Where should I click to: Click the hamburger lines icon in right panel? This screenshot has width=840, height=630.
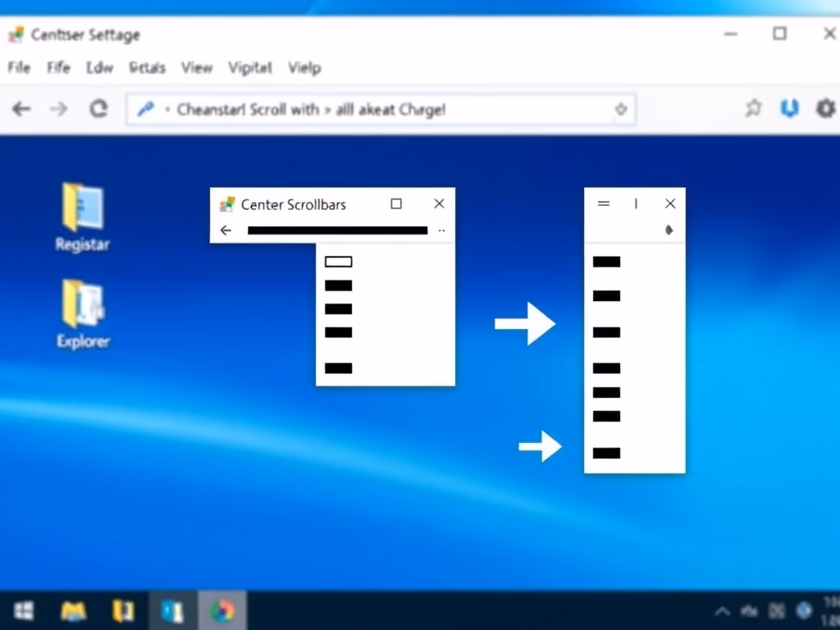(x=604, y=203)
